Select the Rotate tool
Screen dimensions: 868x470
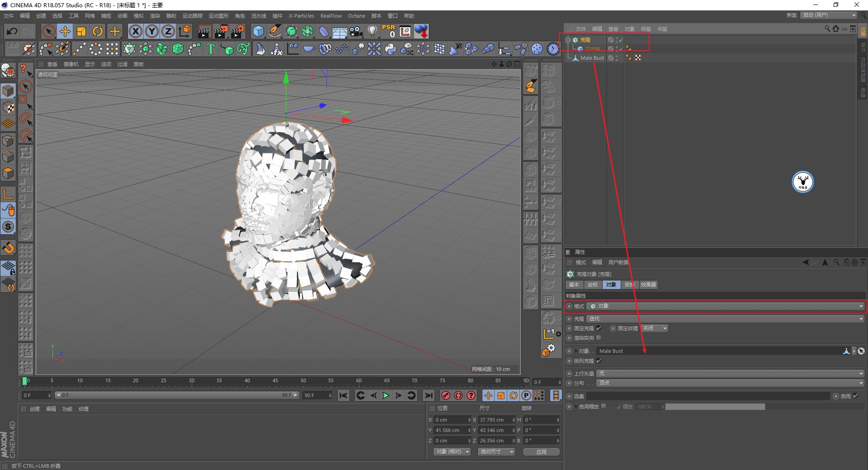pyautogui.click(x=98, y=31)
